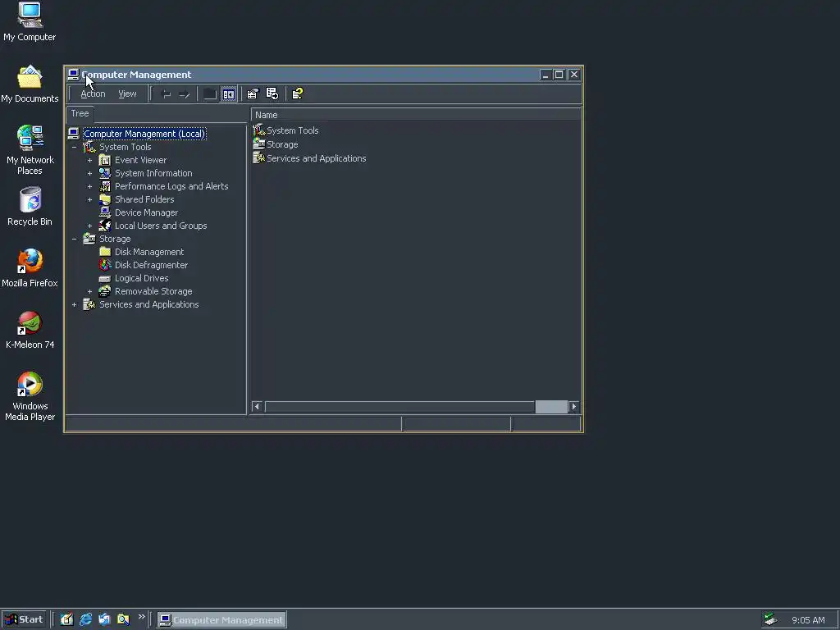Image resolution: width=840 pixels, height=630 pixels.
Task: Click the Logical Drives icon
Action: tap(105, 279)
